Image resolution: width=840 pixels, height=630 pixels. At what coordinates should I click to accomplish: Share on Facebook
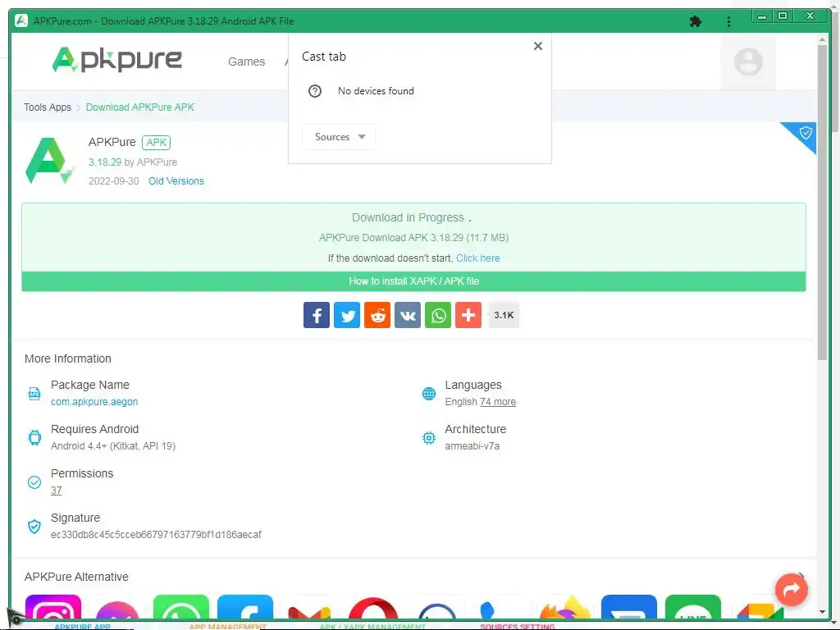(317, 315)
